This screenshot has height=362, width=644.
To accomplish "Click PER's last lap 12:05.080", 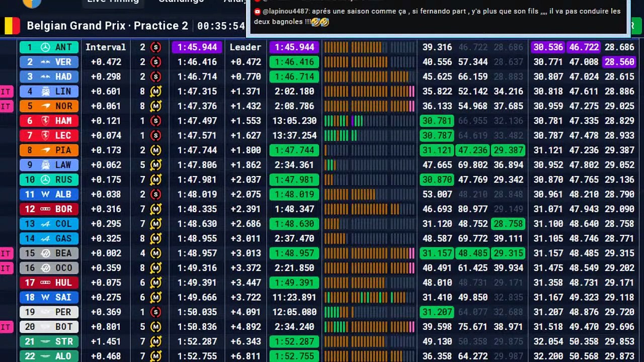I will coord(294,312).
